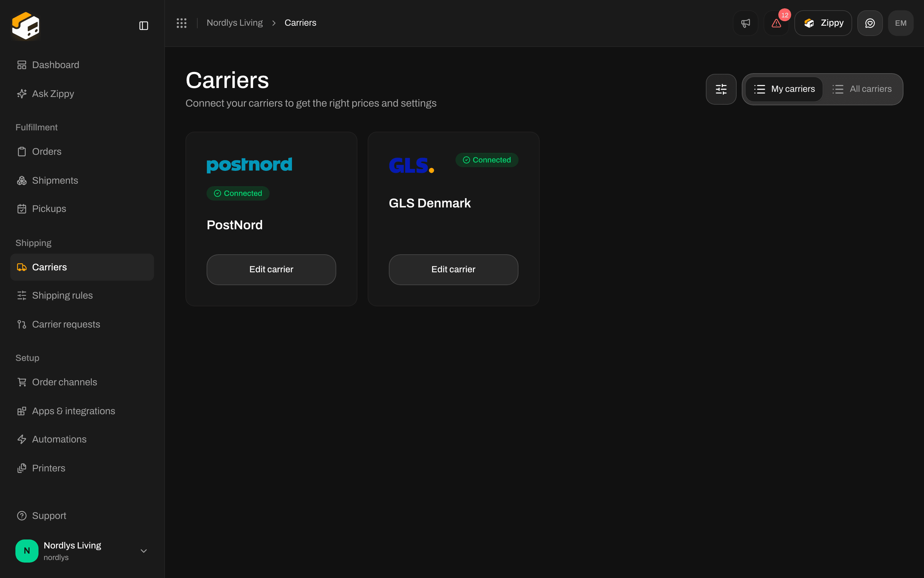924x578 pixels.
Task: Open the apps grid launcher
Action: point(182,23)
